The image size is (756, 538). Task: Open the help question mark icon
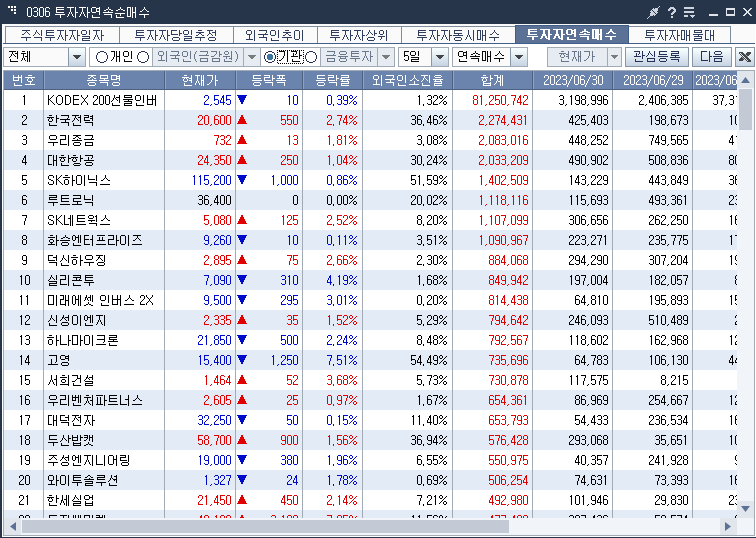(672, 12)
